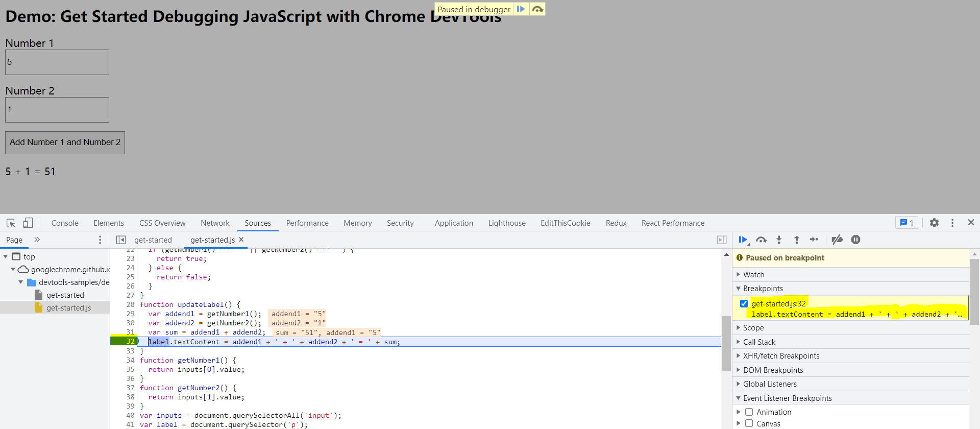Click the Step arrow icon in debugger toolbar
The height and width of the screenshot is (429, 980).
[814, 240]
